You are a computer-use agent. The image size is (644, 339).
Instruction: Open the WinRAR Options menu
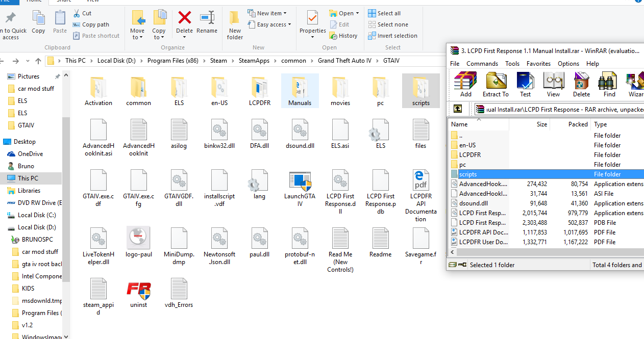pos(568,64)
